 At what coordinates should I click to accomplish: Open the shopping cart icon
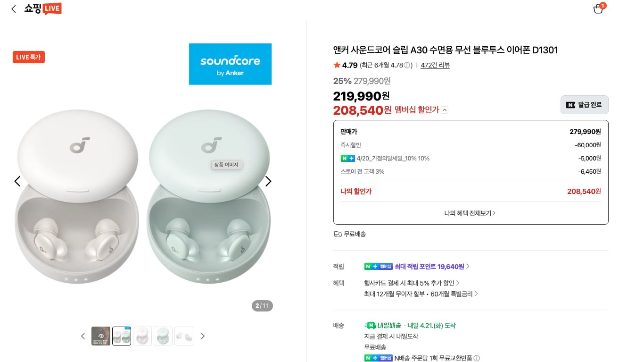click(x=598, y=8)
